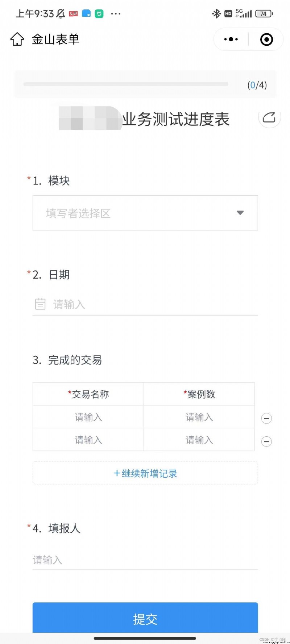Click 继续新增记录 to add a row

145,473
